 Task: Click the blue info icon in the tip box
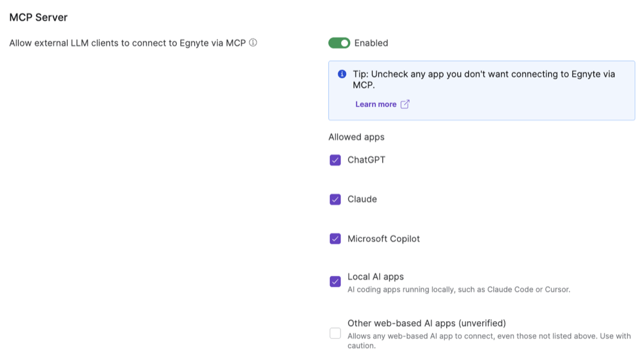point(342,74)
